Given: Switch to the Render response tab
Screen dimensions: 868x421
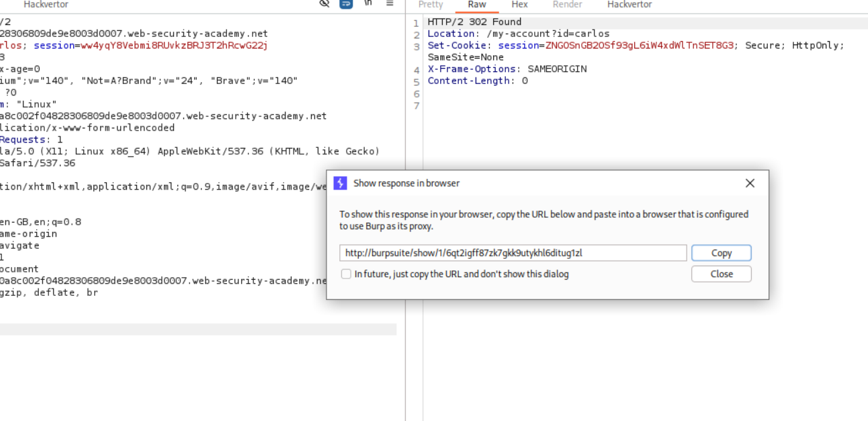Looking at the screenshot, I should pos(567,5).
